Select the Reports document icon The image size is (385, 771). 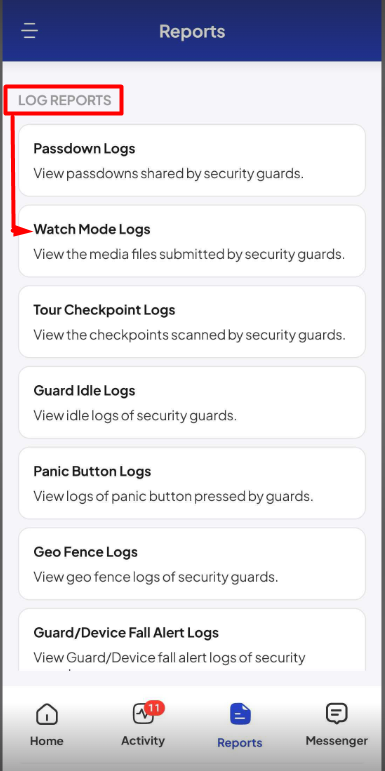[x=240, y=715]
